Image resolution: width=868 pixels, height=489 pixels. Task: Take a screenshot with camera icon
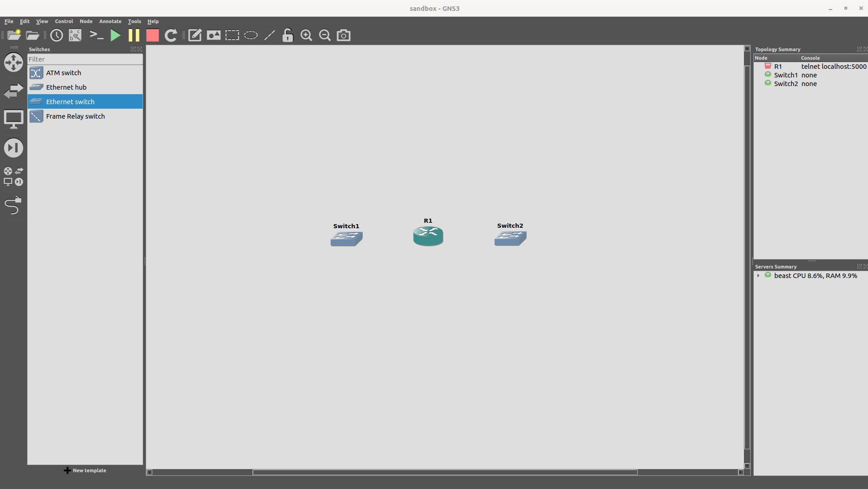344,35
